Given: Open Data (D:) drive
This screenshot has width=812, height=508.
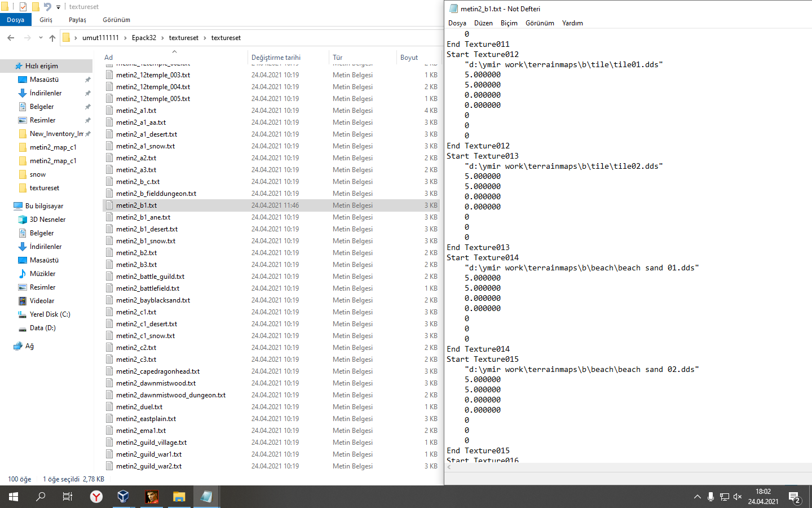Looking at the screenshot, I should pyautogui.click(x=42, y=328).
